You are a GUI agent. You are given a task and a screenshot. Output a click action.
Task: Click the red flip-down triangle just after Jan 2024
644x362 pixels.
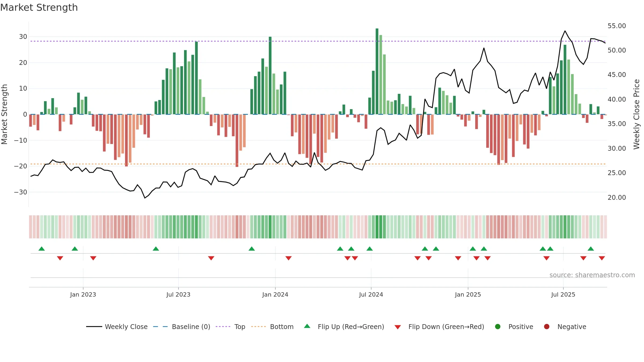(x=288, y=258)
